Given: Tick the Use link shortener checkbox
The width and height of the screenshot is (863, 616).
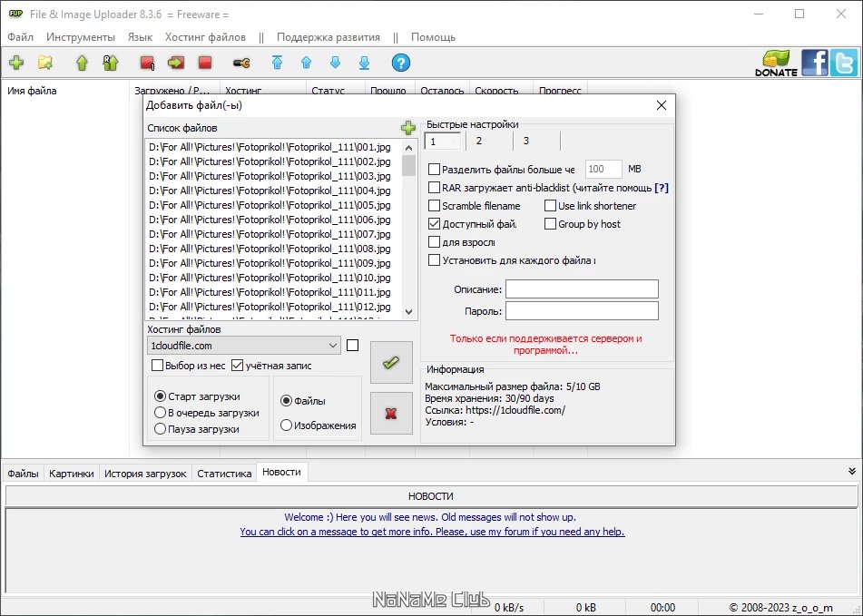Looking at the screenshot, I should 551,206.
